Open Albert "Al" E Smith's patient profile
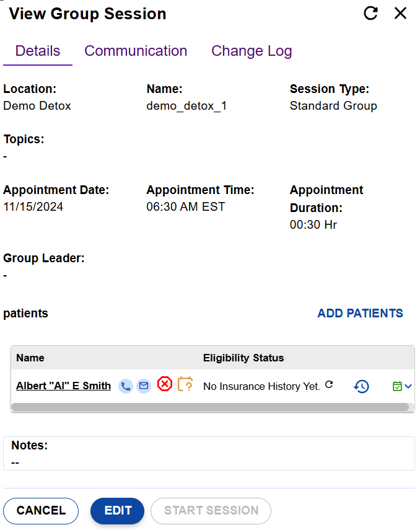Image resolution: width=420 pixels, height=530 pixels. pyautogui.click(x=63, y=386)
